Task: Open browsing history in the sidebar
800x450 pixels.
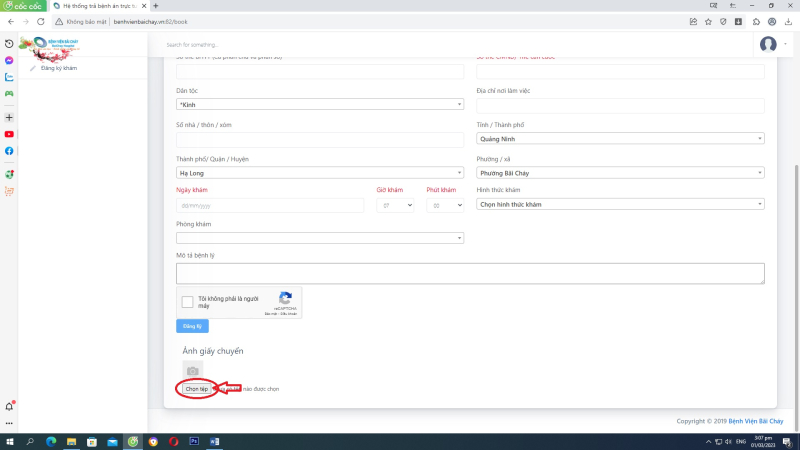Action: [9, 43]
